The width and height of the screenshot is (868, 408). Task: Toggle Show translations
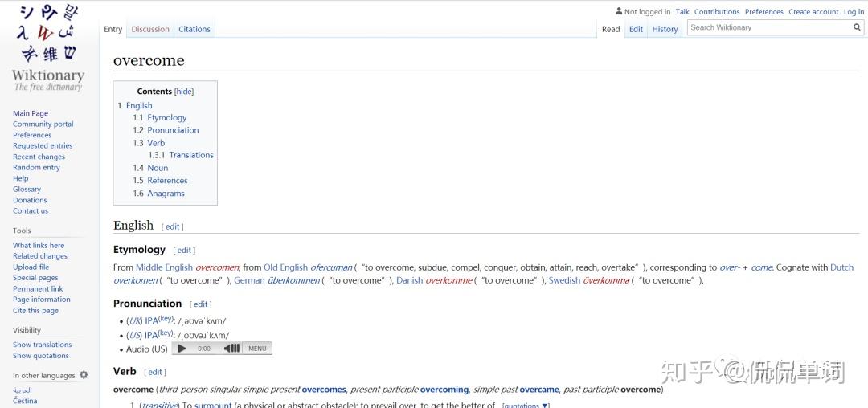pos(42,345)
